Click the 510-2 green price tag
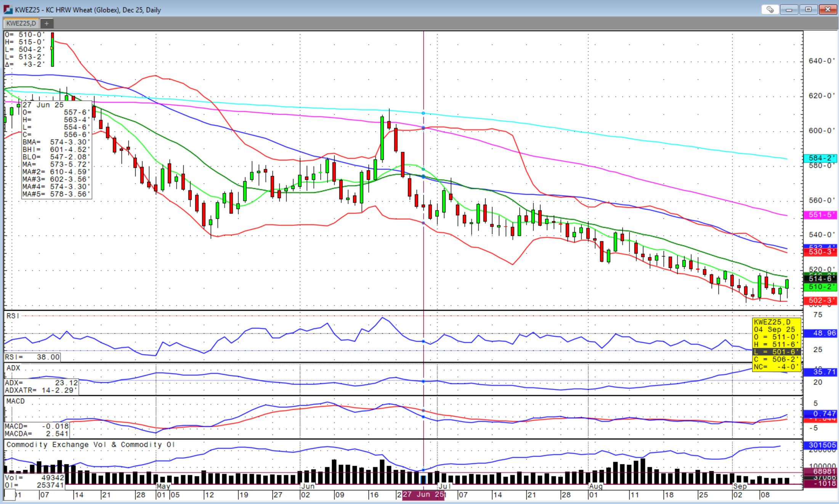 click(x=820, y=287)
